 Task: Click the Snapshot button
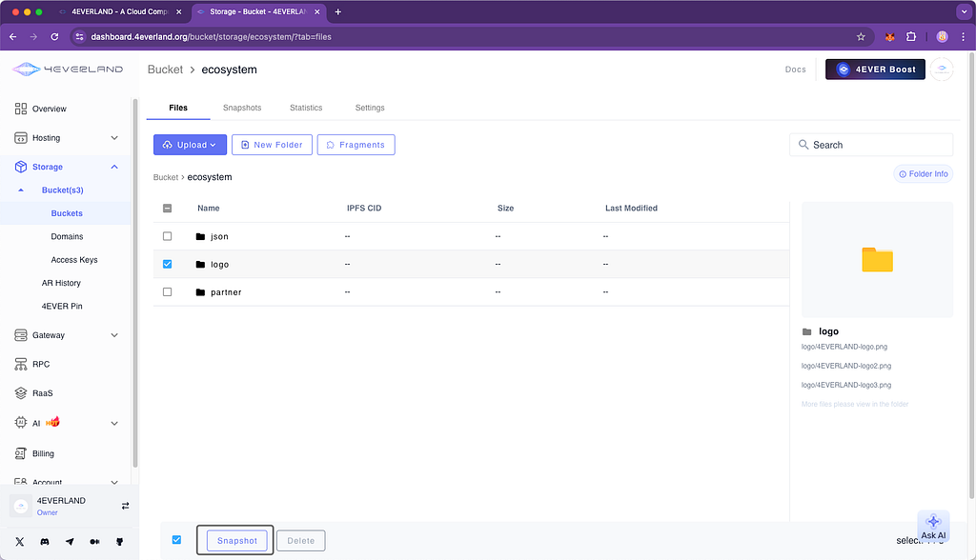click(x=237, y=541)
